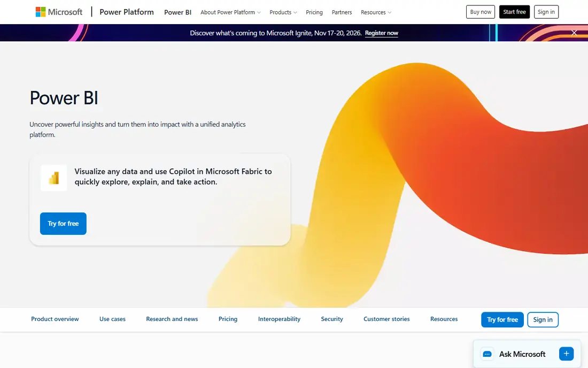Open Research and news section
The height and width of the screenshot is (368, 588).
pyautogui.click(x=172, y=319)
